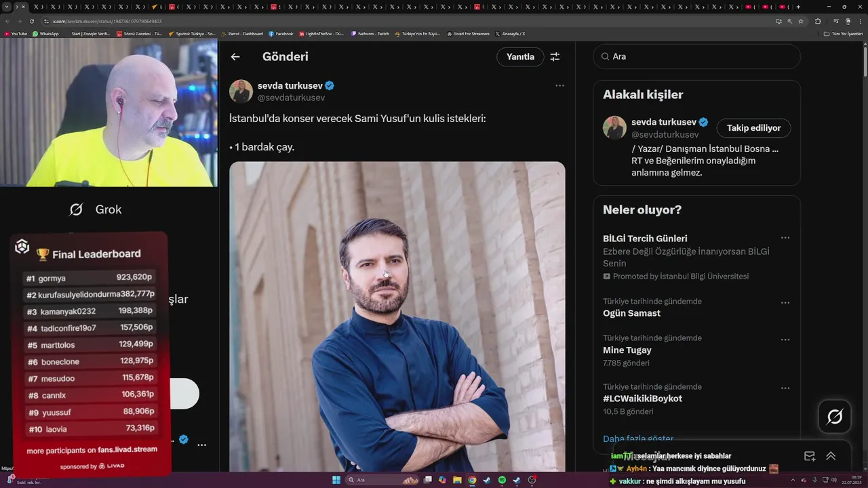Expand the Mesajlar drawer with double chevron

pos(831,456)
